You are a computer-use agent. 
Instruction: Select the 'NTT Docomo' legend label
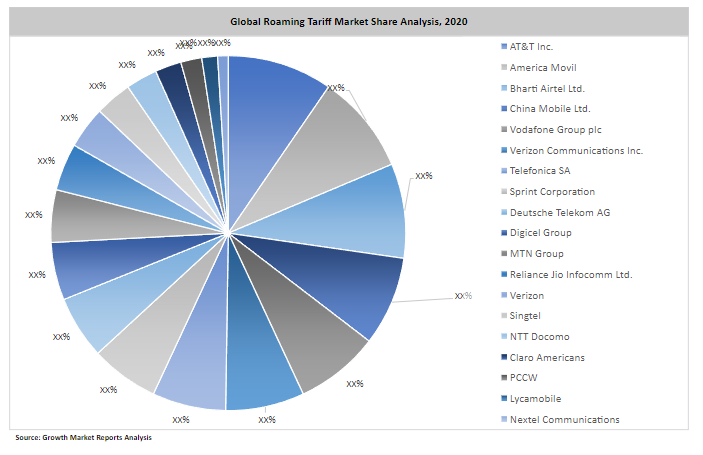point(540,337)
